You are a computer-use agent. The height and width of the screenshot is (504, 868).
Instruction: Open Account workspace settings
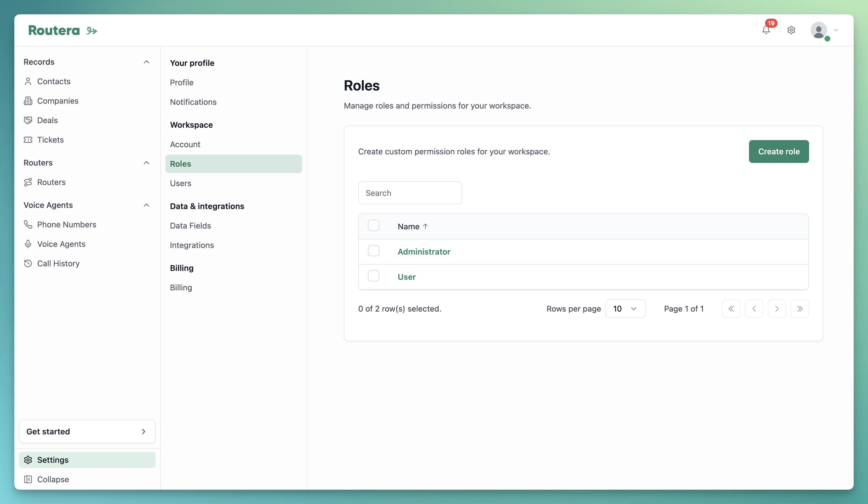click(x=185, y=144)
